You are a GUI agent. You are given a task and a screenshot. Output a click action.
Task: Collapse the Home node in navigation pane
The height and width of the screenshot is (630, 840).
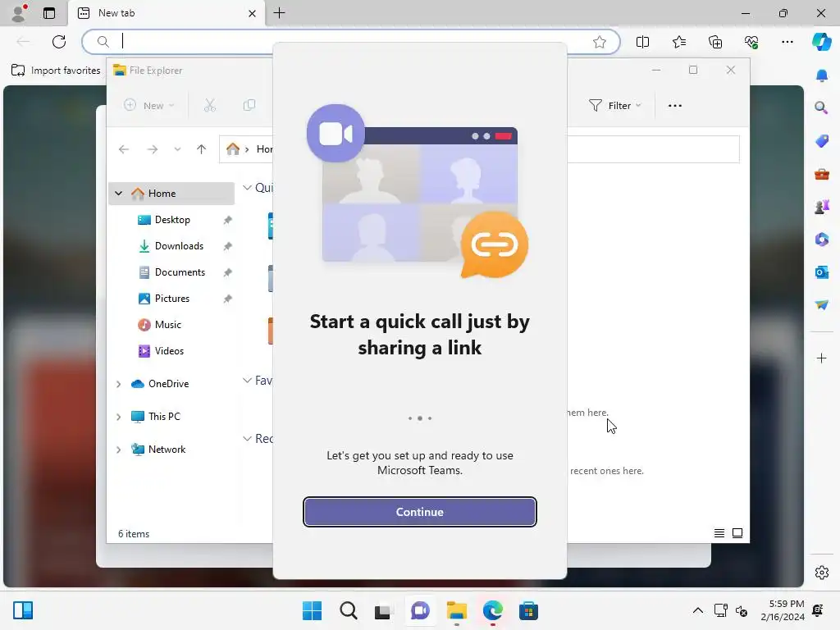click(118, 193)
